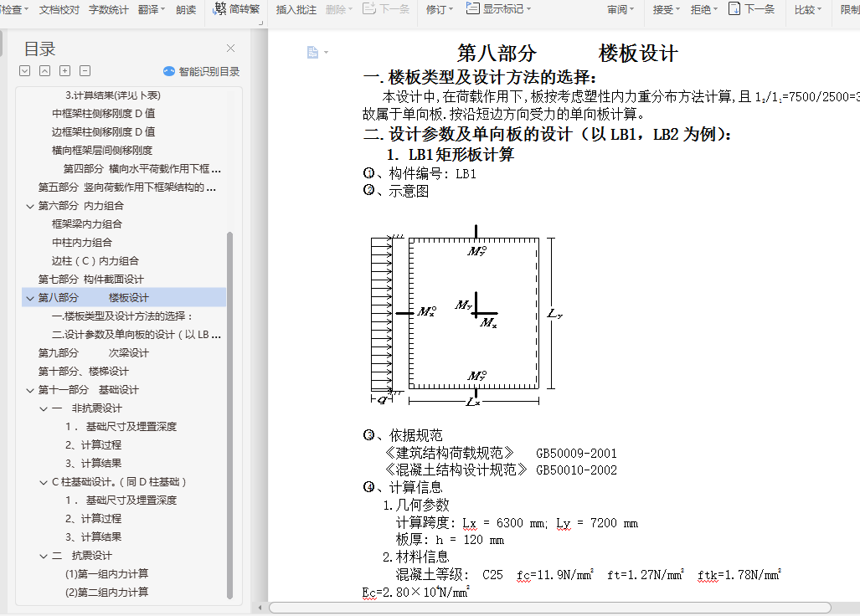
Task: Select (2)第二组内力计算 in the outline
Action: (x=106, y=593)
